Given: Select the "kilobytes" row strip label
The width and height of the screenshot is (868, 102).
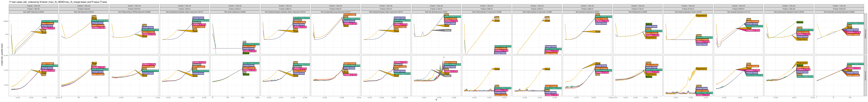Looking at the screenshot, I should point(866,34).
